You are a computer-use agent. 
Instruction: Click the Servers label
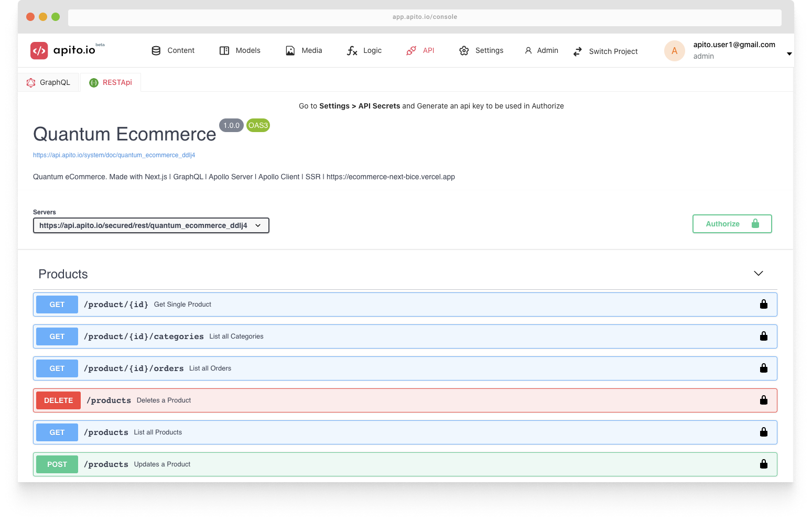tap(45, 212)
